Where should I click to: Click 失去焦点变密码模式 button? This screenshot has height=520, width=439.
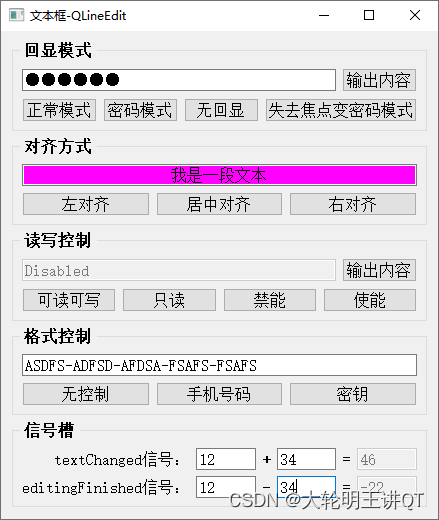pyautogui.click(x=341, y=110)
